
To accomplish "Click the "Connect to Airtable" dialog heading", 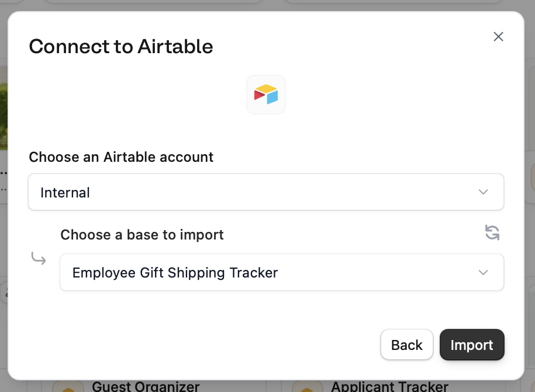I will [121, 46].
